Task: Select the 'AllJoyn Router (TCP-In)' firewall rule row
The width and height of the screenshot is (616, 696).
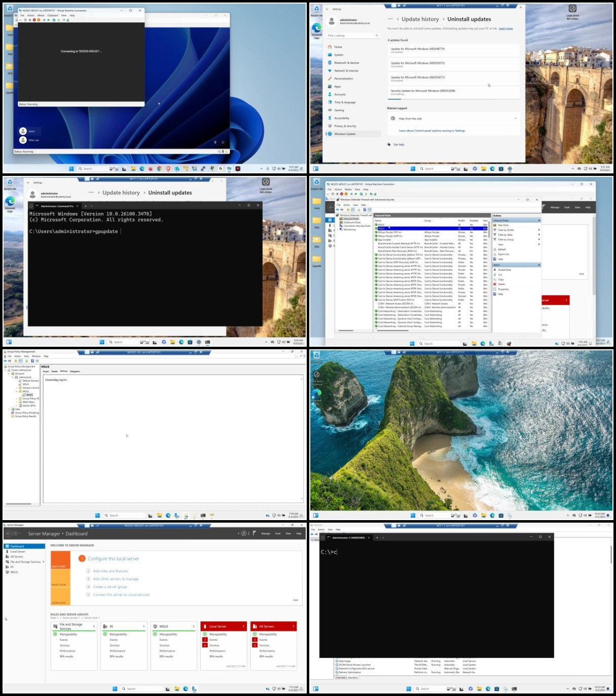Action: (431, 232)
